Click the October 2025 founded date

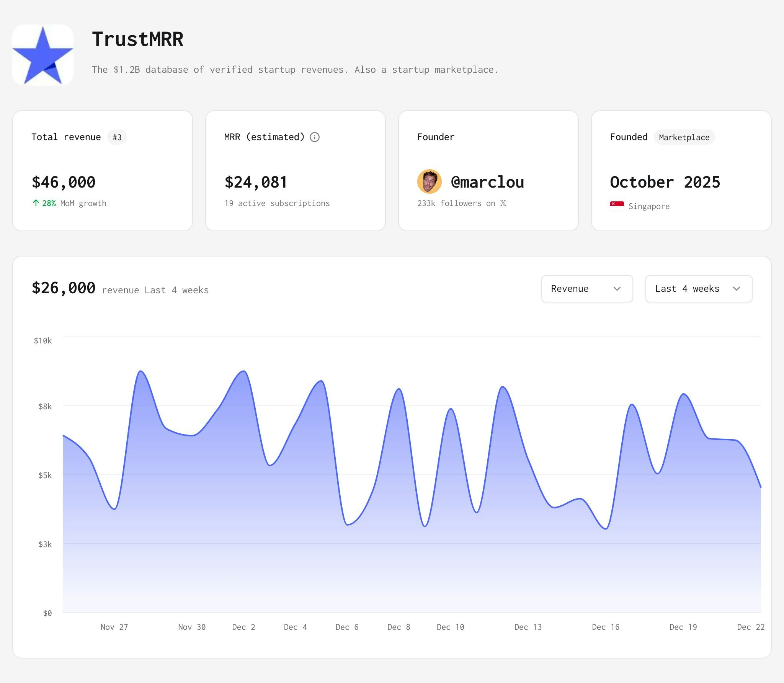click(x=665, y=182)
